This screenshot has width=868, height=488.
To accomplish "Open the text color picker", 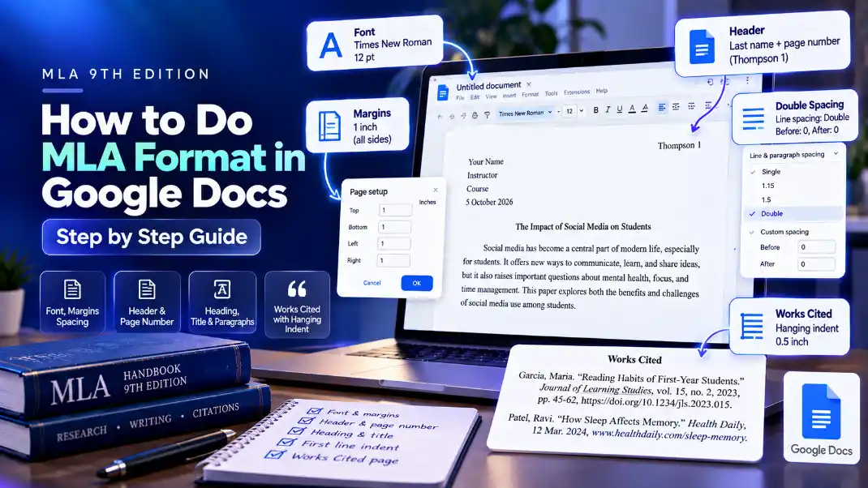I will tap(632, 109).
